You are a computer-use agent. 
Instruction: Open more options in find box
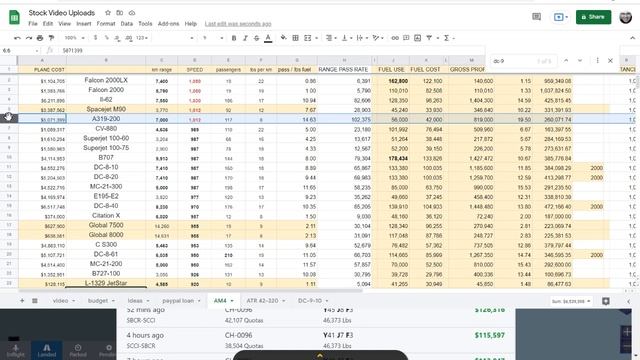click(598, 61)
